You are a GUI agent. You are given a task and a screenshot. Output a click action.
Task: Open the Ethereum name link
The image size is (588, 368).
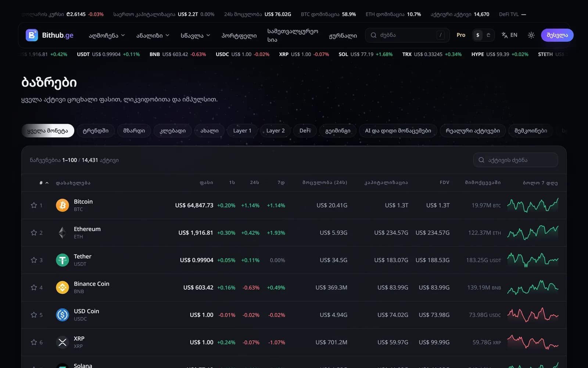(87, 229)
